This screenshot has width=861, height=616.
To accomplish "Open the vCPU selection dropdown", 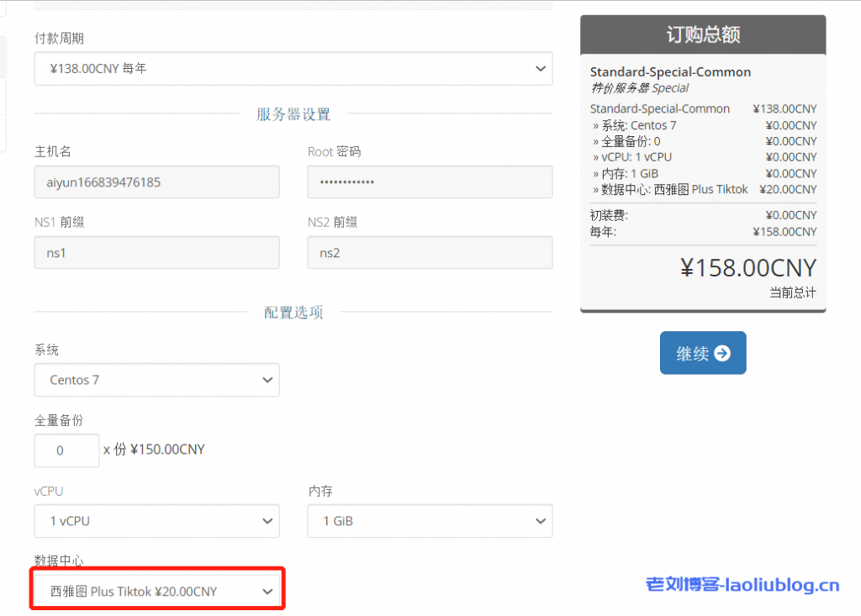I will click(x=156, y=521).
